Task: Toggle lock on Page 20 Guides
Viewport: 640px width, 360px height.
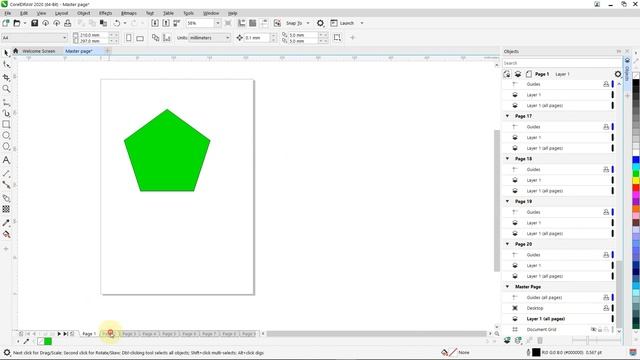Action: [606, 255]
